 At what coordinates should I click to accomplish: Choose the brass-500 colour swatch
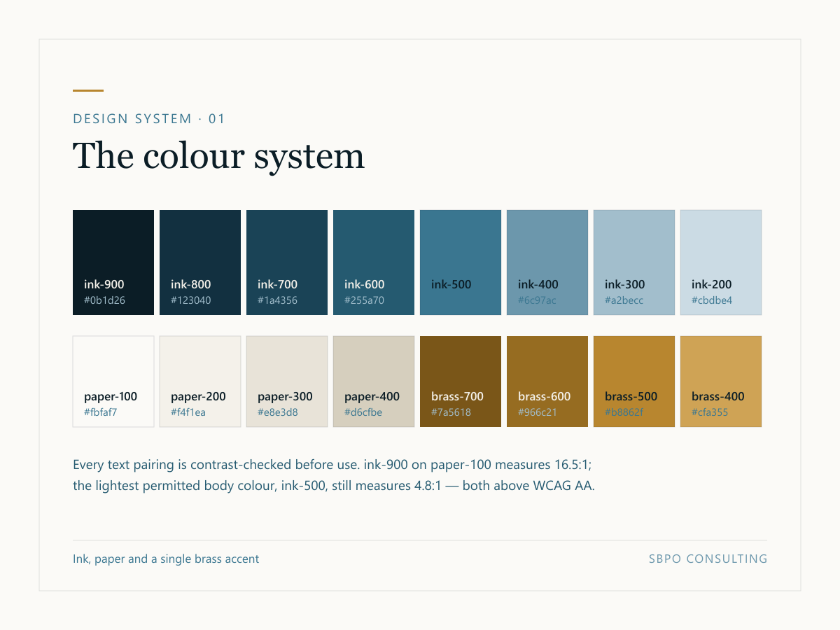pyautogui.click(x=634, y=381)
